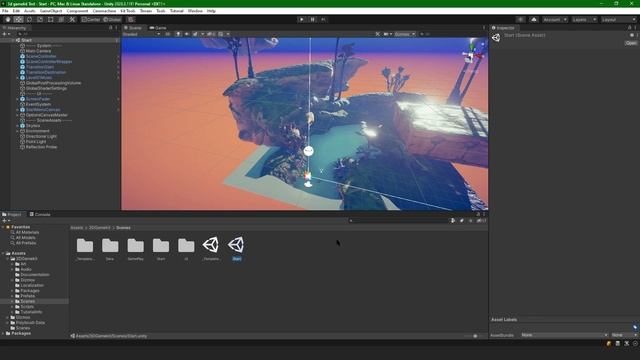Toggle Global handle rotation button

112,20
